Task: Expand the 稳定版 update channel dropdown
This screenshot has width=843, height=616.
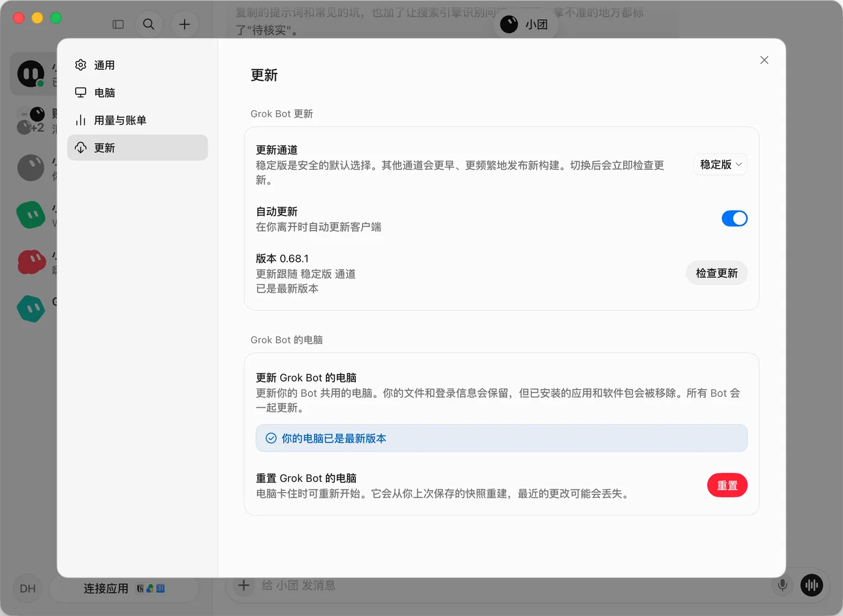Action: (x=721, y=164)
